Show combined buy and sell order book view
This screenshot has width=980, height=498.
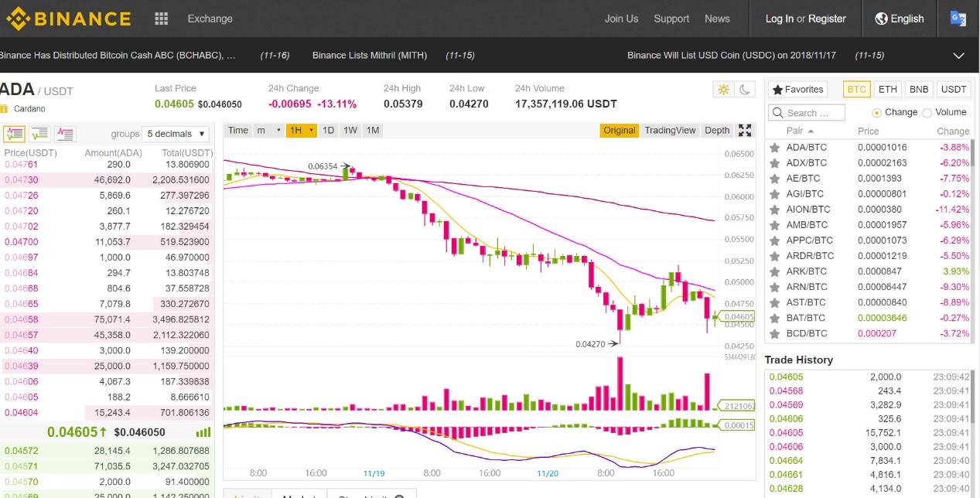15,134
